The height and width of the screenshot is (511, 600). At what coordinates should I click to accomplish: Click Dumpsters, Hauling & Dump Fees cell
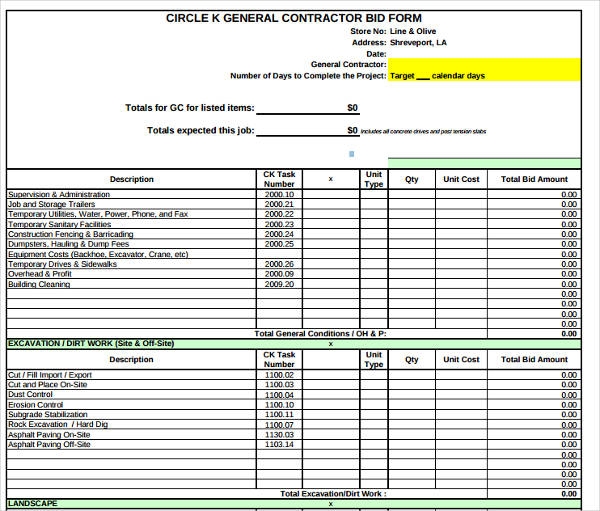[68, 244]
